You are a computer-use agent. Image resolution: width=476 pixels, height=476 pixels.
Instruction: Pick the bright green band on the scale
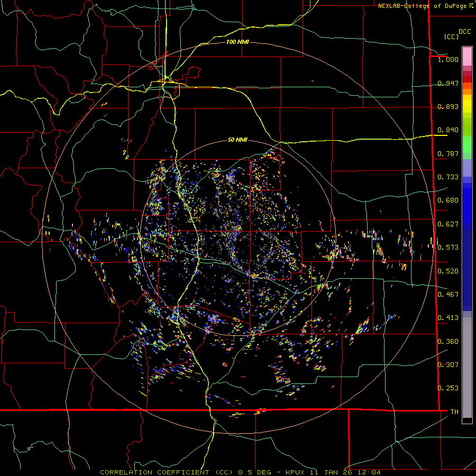click(467, 144)
